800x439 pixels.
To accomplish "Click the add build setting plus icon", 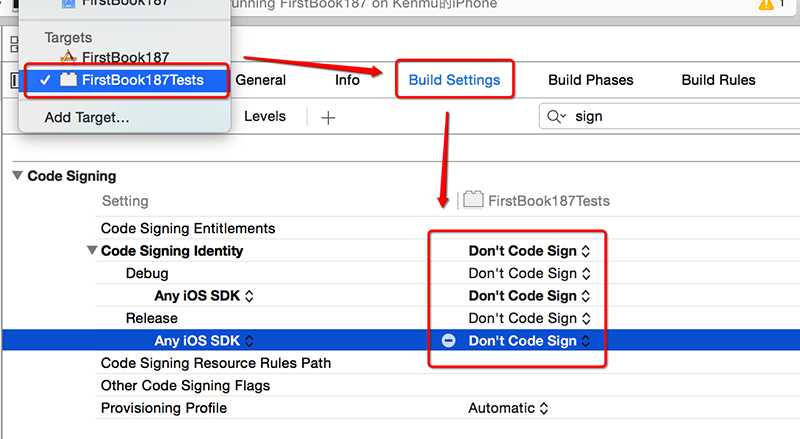I will coord(328,118).
